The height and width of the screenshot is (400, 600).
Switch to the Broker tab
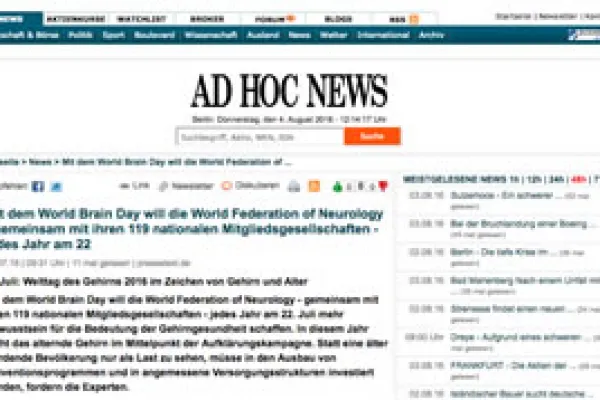pos(207,19)
